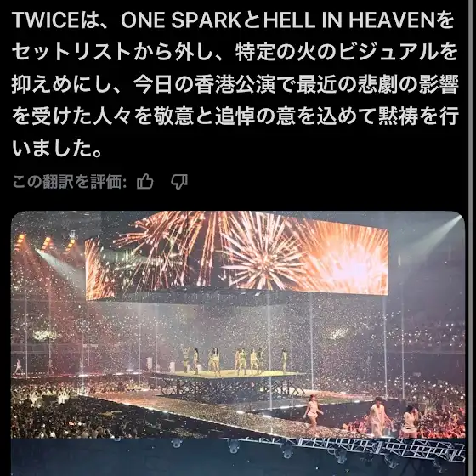
Task: Click the '香港公演' text in the post
Action: (x=235, y=85)
